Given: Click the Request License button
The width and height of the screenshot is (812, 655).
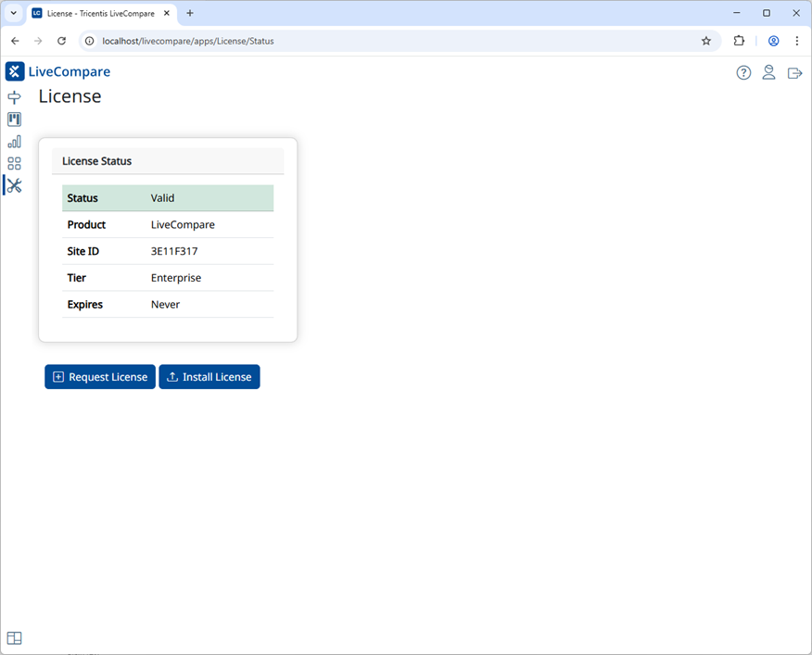Looking at the screenshot, I should pos(100,377).
